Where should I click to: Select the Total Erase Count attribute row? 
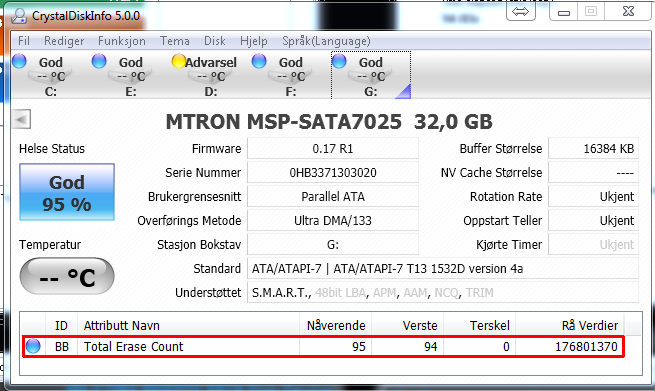tap(323, 346)
